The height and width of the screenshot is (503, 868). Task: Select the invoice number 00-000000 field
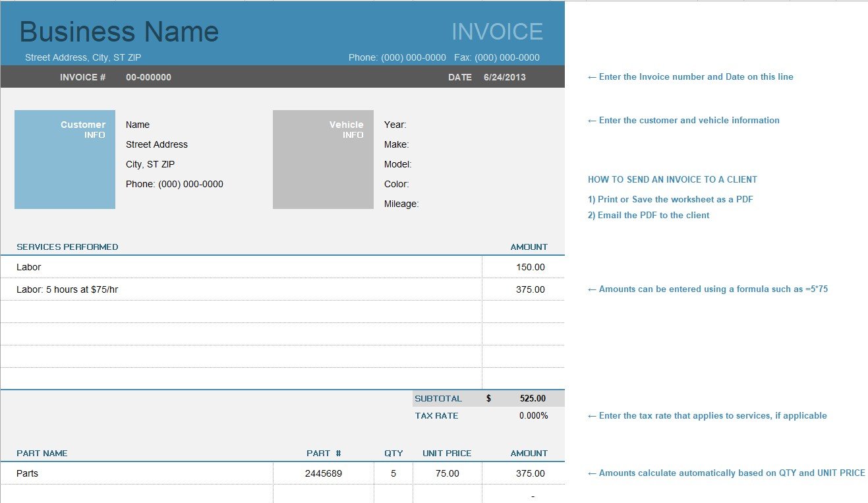[148, 77]
